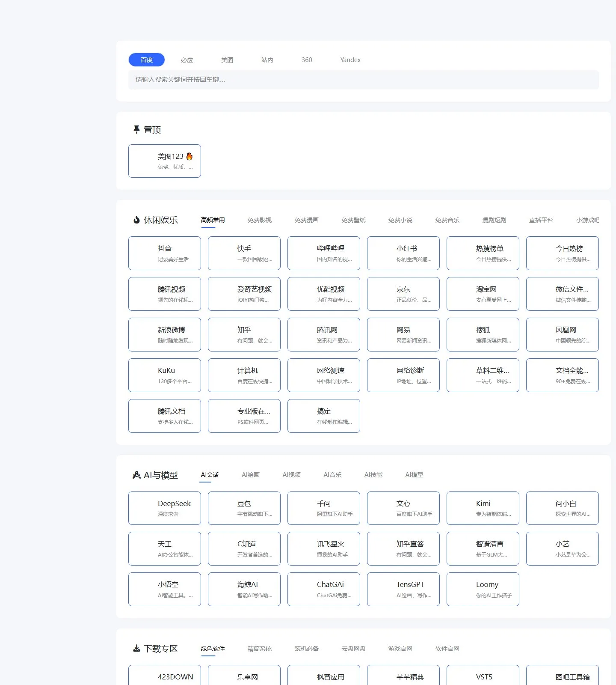Viewport: 616px width, 685px height.
Task: Open the 抖音 site card
Action: [x=165, y=253]
